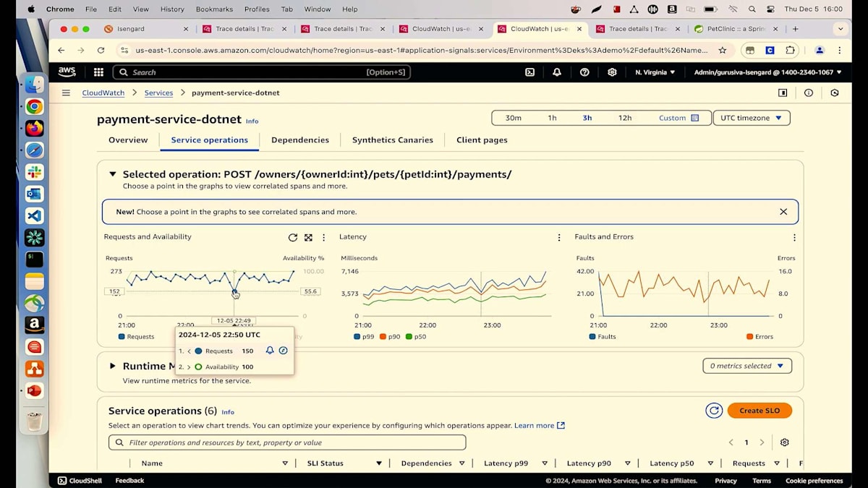Toggle the CloudWatch side navigation hamburger
This screenshot has width=868, height=488.
click(x=66, y=93)
